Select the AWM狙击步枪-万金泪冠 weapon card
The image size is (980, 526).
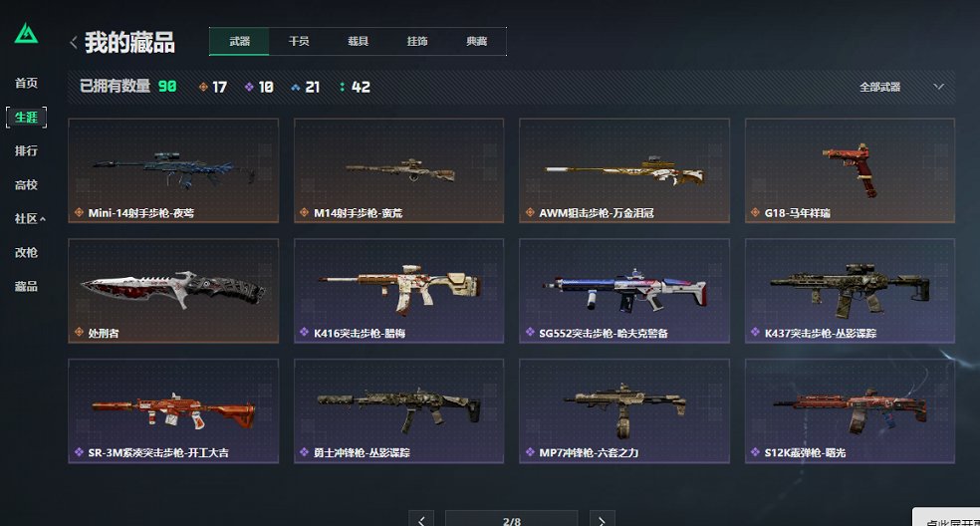pos(624,170)
